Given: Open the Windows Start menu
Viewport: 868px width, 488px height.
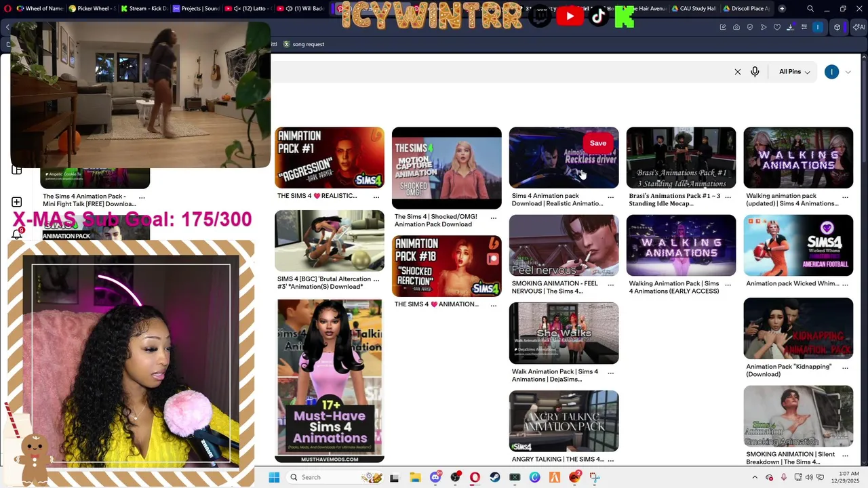Looking at the screenshot, I should (274, 477).
